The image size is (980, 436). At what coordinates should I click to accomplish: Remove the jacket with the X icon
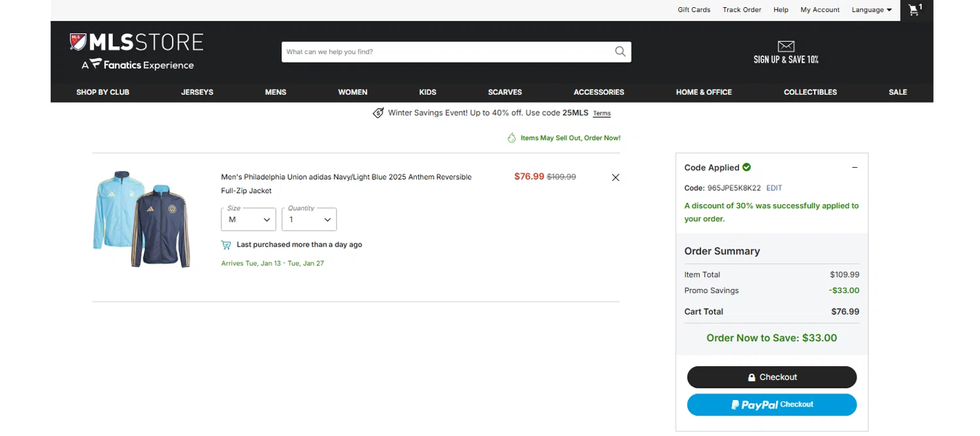pyautogui.click(x=615, y=178)
